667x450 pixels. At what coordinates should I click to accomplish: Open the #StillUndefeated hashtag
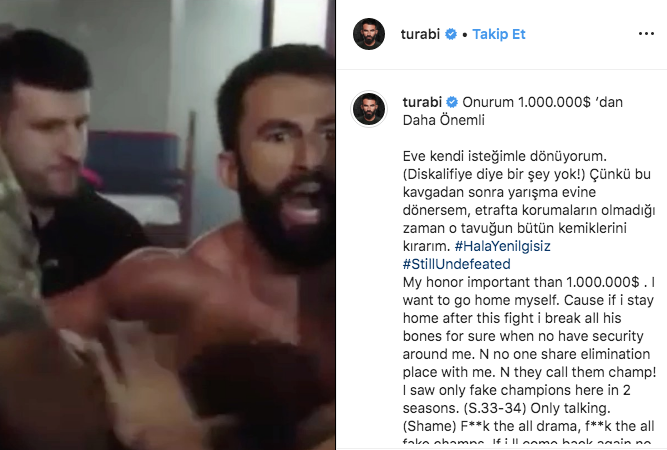coord(456,264)
